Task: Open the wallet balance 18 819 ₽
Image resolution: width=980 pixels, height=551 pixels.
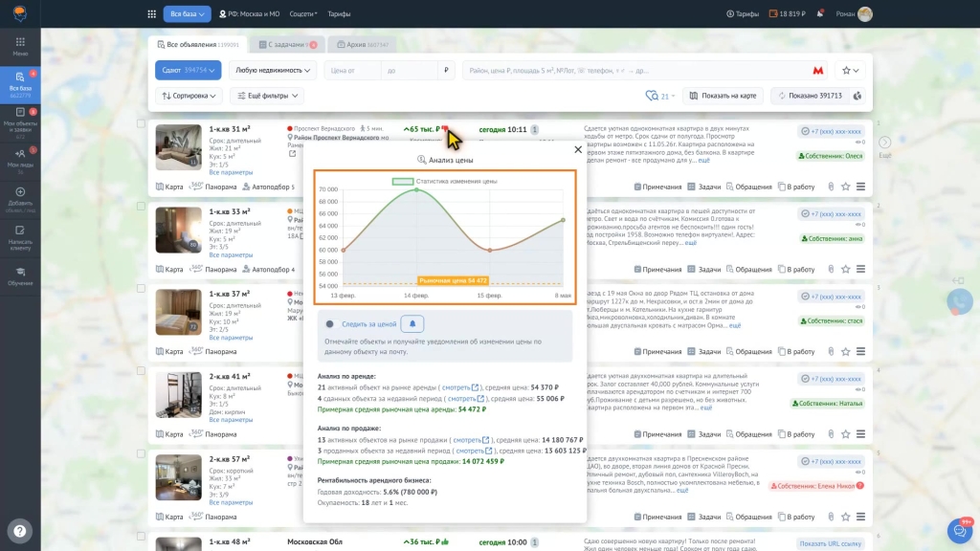Action: point(787,13)
